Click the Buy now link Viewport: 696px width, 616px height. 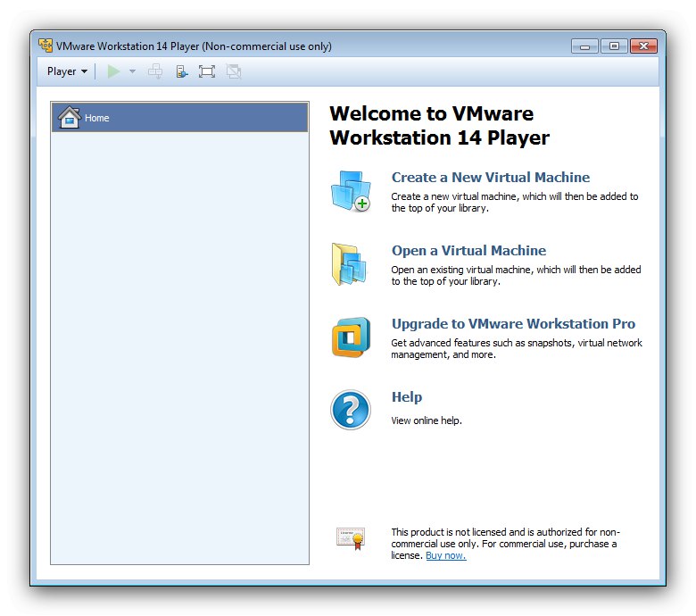[x=445, y=555]
